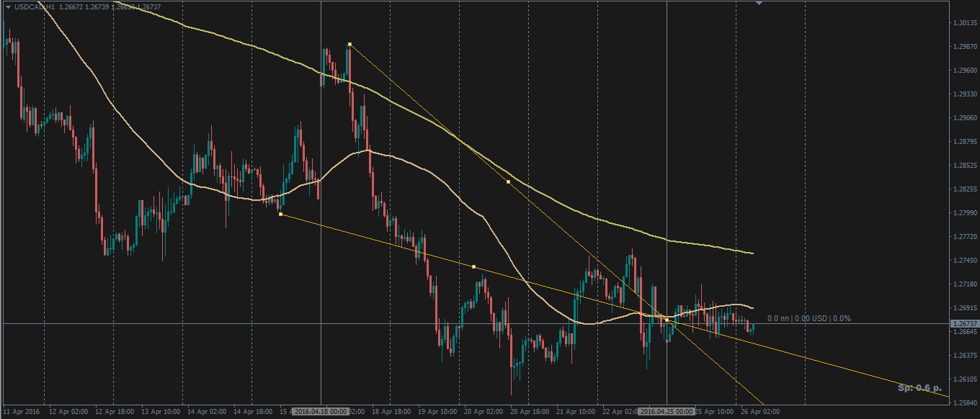The width and height of the screenshot is (980, 419).
Task: Click the 1.27180 price on the scale
Action: (x=964, y=284)
